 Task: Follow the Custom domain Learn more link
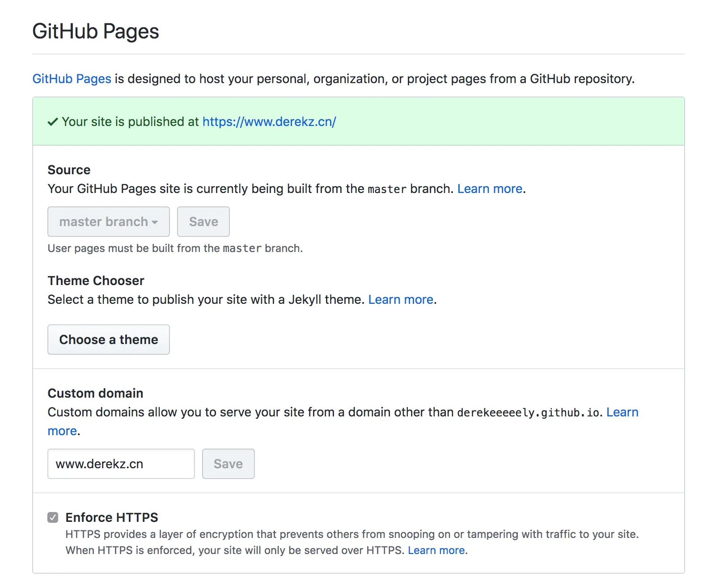(622, 412)
